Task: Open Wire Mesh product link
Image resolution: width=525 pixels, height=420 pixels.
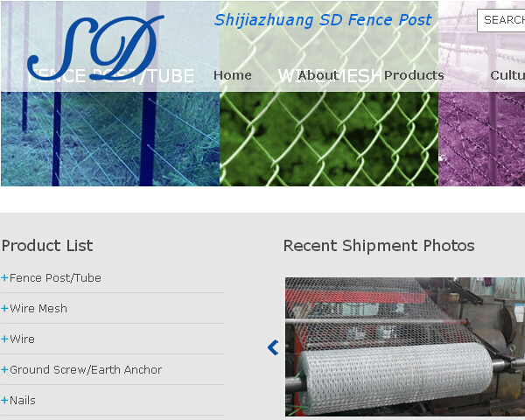Action: [38, 308]
